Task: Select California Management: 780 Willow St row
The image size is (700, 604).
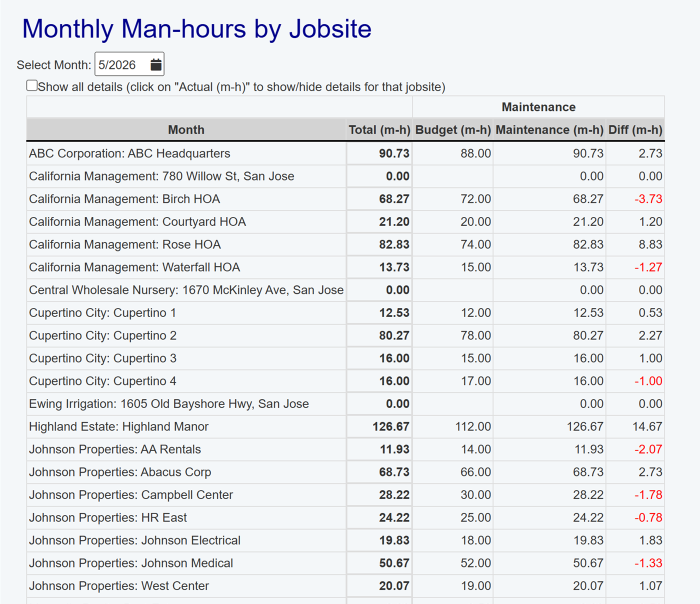Action: [161, 176]
